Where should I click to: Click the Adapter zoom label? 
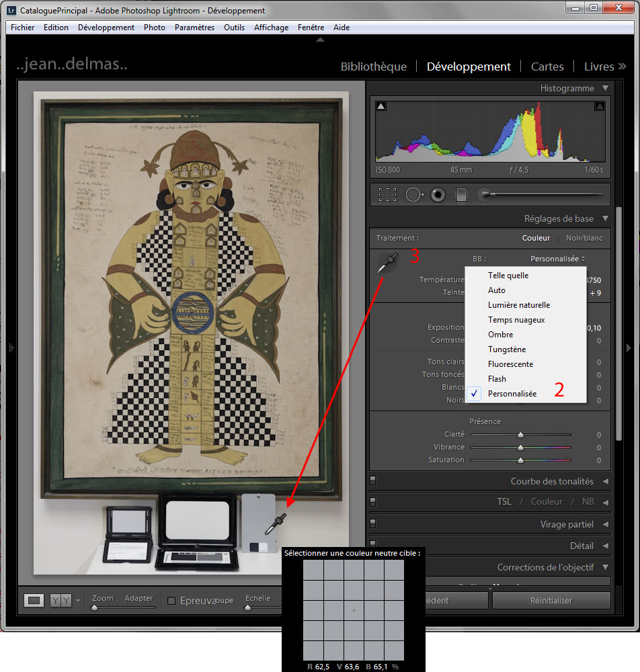coord(138,598)
